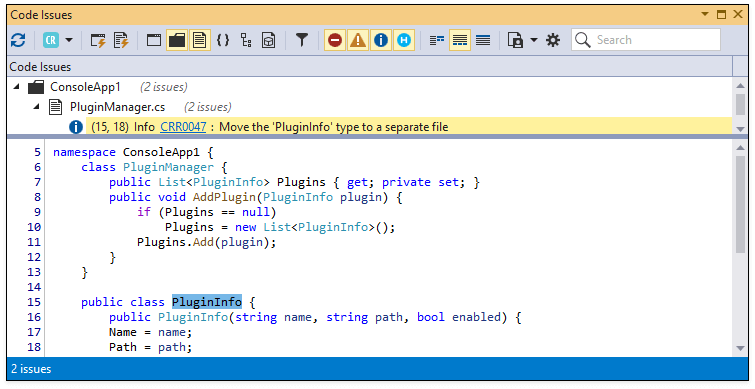Click the "2 issues" status bar text
The width and height of the screenshot is (755, 389).
(x=31, y=369)
